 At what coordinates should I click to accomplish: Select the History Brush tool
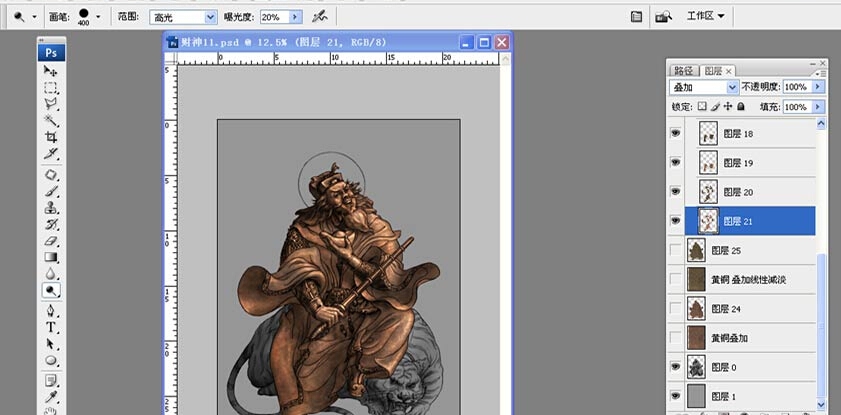pos(51,224)
